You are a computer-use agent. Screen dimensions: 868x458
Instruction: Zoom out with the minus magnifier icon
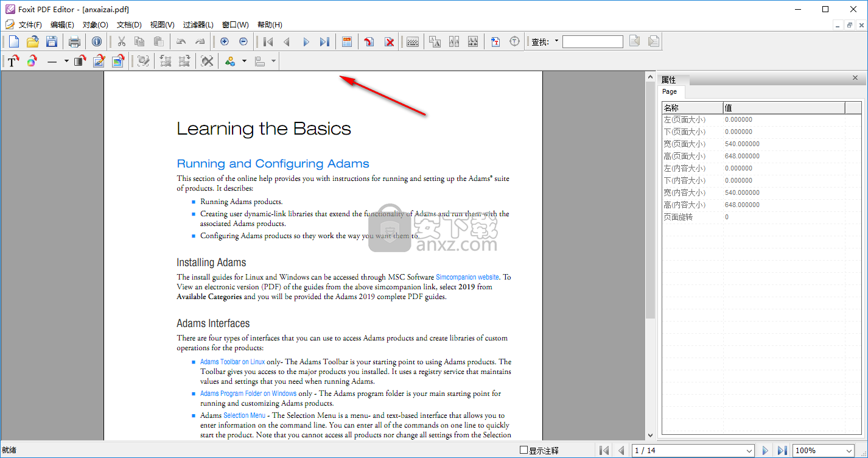(x=243, y=41)
